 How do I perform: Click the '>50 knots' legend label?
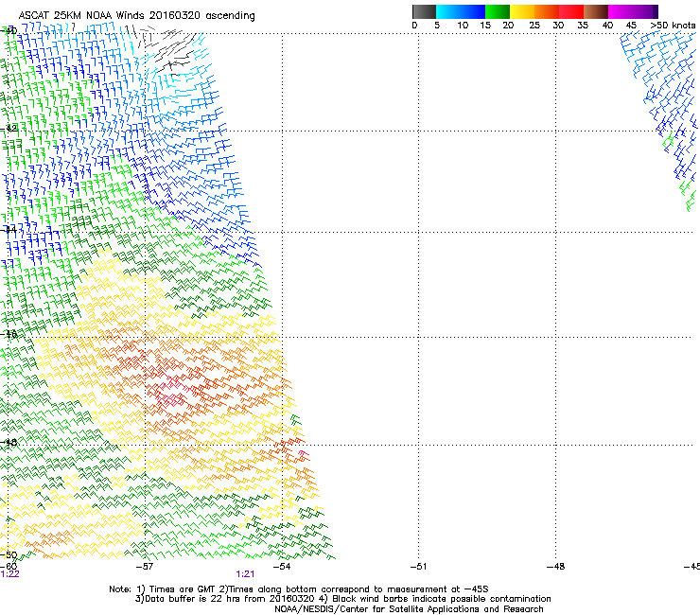pos(673,26)
